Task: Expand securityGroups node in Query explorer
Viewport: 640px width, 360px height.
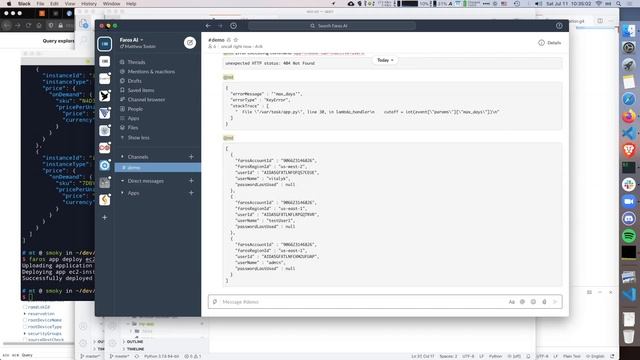Action: 25,333
